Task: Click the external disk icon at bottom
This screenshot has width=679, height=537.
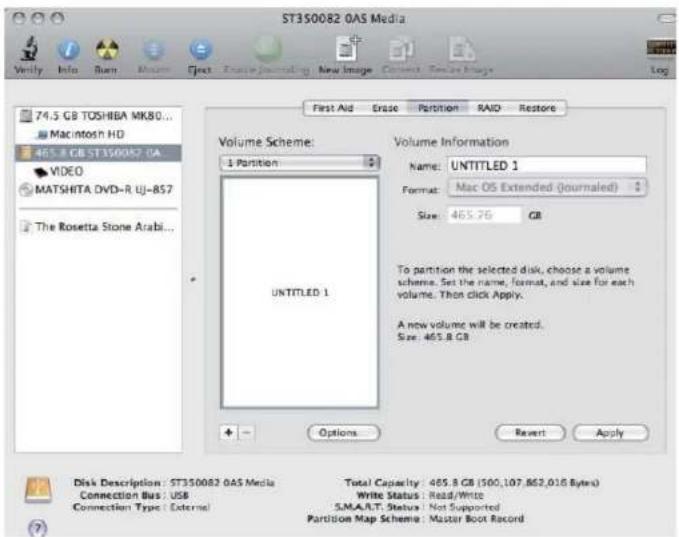Action: coord(39,490)
